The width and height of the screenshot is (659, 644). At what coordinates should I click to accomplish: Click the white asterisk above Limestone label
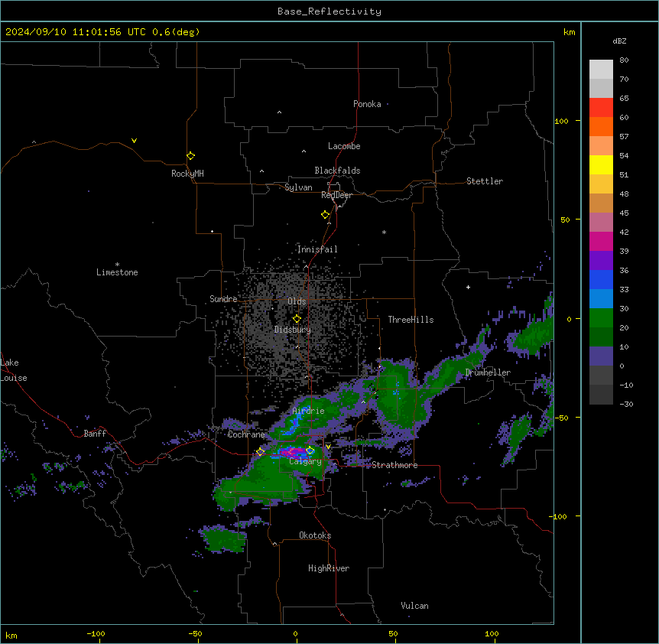click(117, 265)
